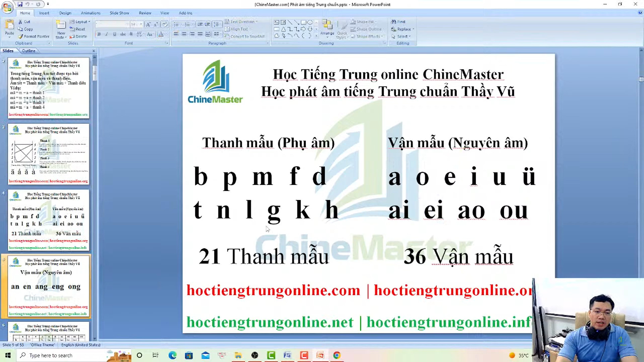Toggle underline formatting
644x362 pixels.
115,34
